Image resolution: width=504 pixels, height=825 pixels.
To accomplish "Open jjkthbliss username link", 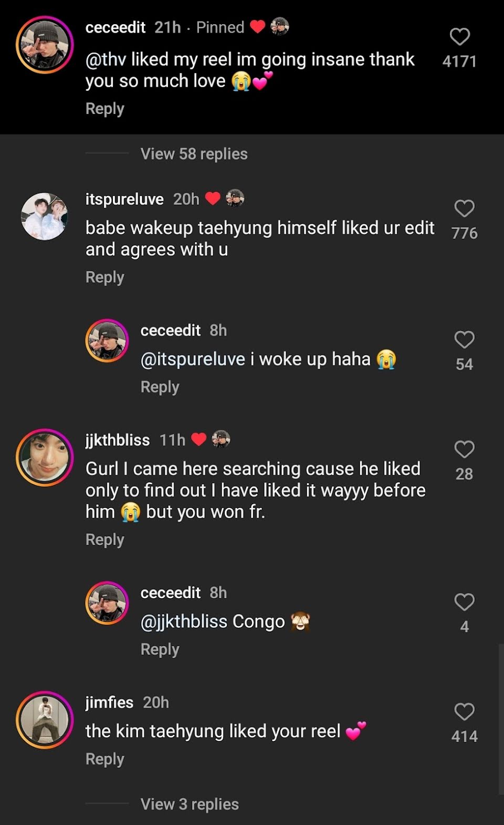I will point(118,440).
